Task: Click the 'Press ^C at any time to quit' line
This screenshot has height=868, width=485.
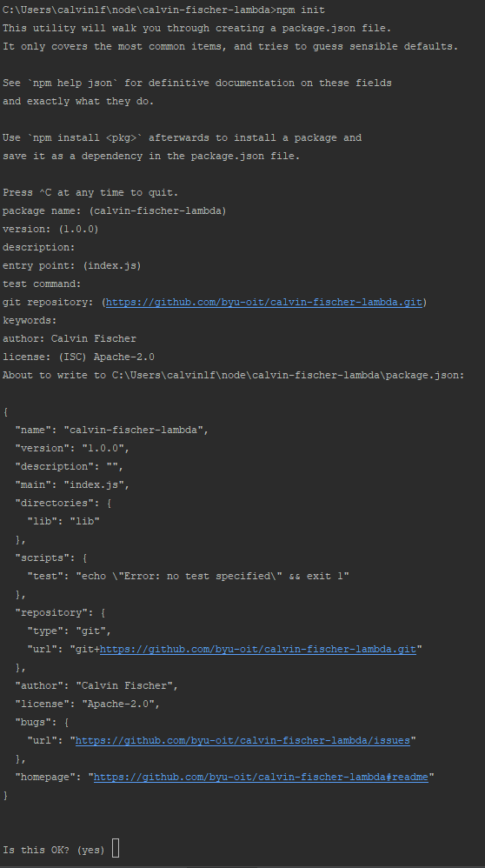Action: 90,192
